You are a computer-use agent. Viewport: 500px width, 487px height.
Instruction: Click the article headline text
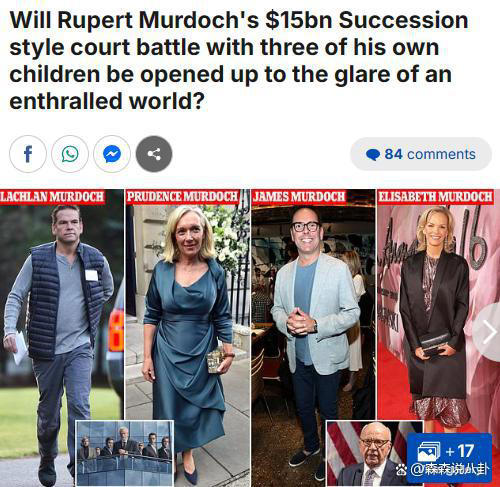(239, 60)
